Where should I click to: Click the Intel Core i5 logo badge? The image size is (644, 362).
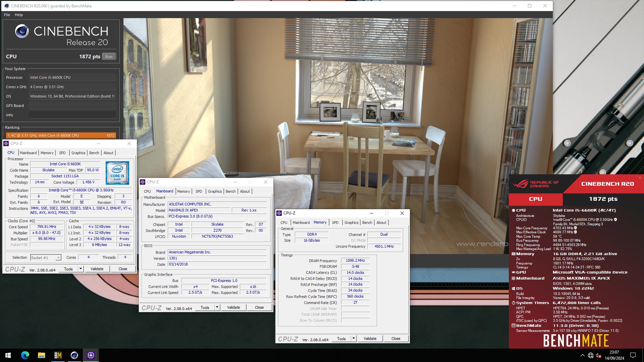[x=117, y=173]
